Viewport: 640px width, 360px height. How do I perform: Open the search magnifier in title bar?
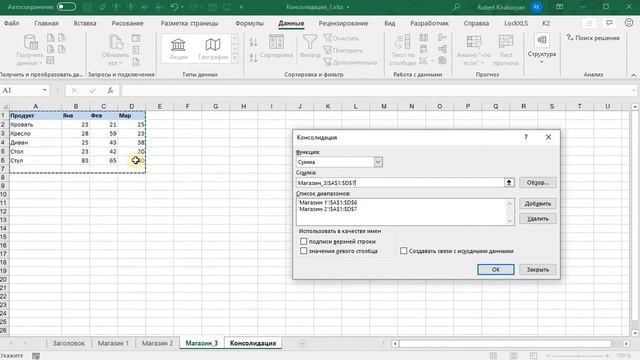pos(456,7)
